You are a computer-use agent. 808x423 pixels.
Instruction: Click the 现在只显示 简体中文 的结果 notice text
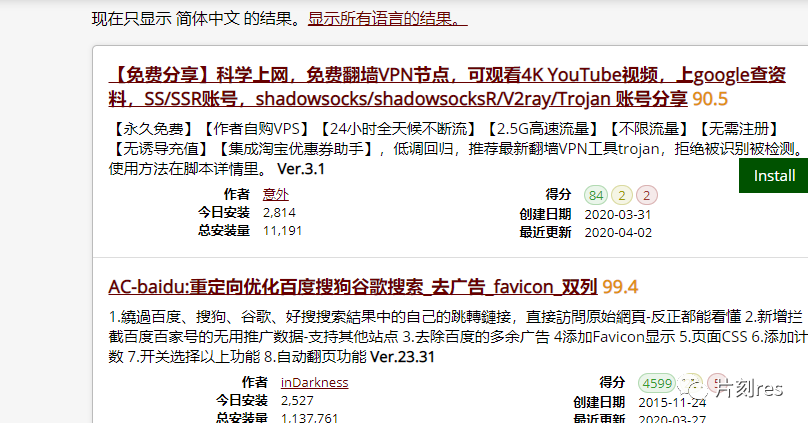point(196,19)
